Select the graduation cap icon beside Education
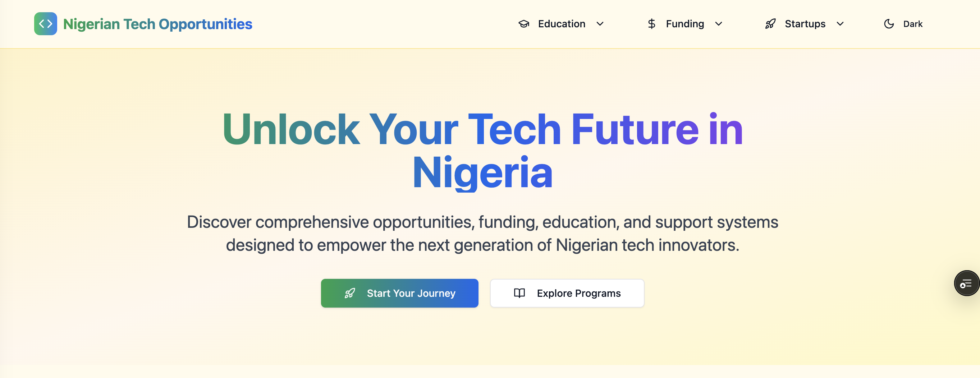Viewport: 980px width, 378px height. [x=524, y=24]
